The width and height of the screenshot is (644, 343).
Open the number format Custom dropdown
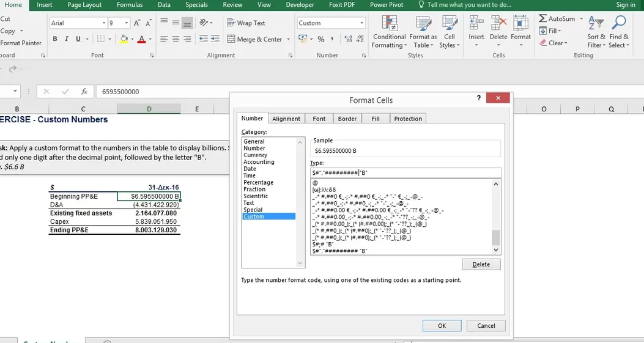point(362,23)
